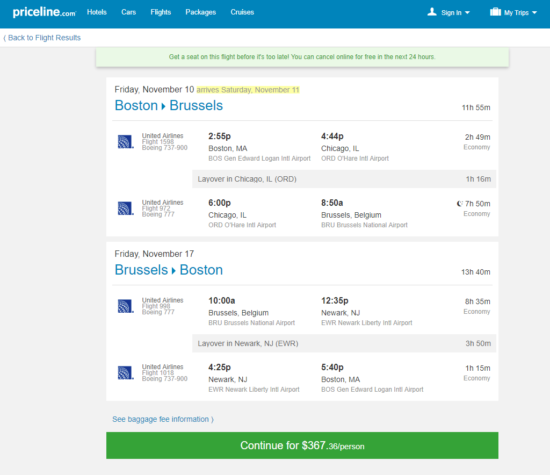
Task: Go to the Flights menu item
Action: pyautogui.click(x=161, y=12)
